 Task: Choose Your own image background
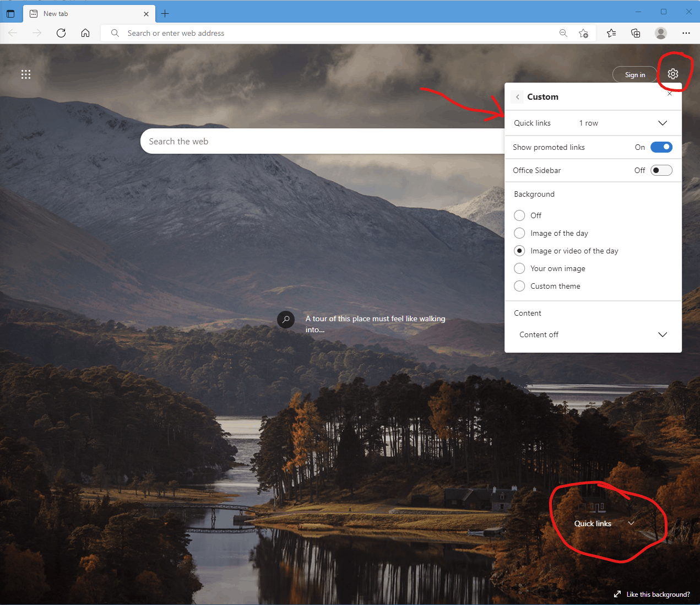tap(519, 268)
